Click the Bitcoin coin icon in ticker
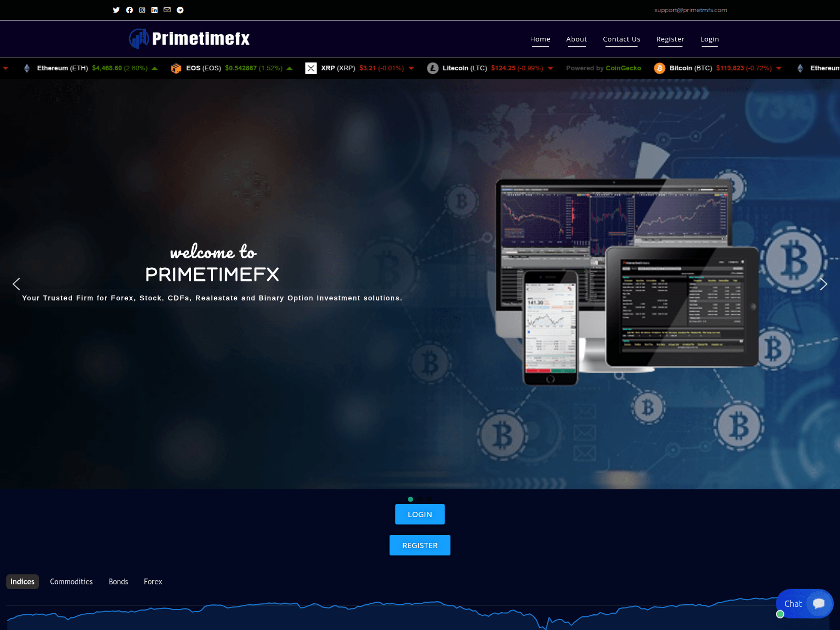The width and height of the screenshot is (840, 630). [x=659, y=68]
